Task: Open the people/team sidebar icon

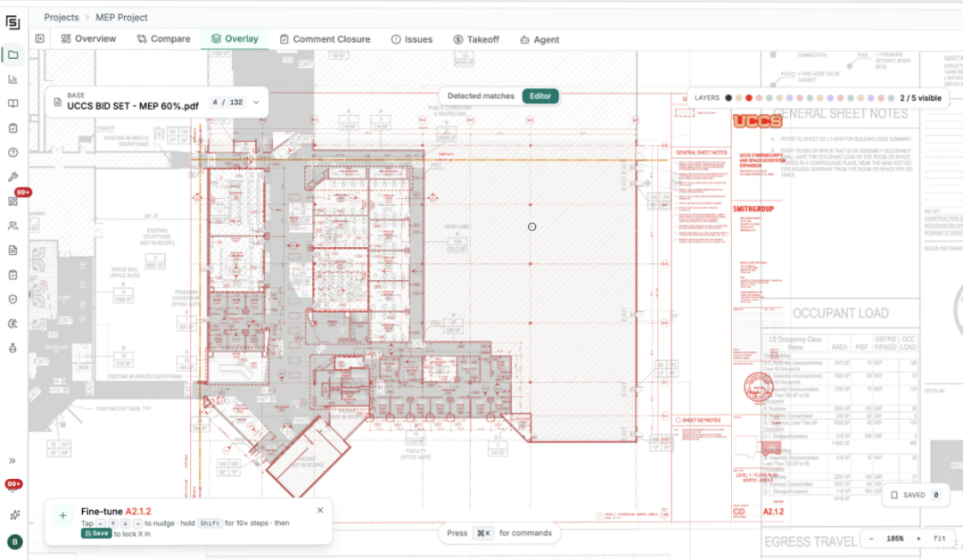Action: (x=12, y=226)
